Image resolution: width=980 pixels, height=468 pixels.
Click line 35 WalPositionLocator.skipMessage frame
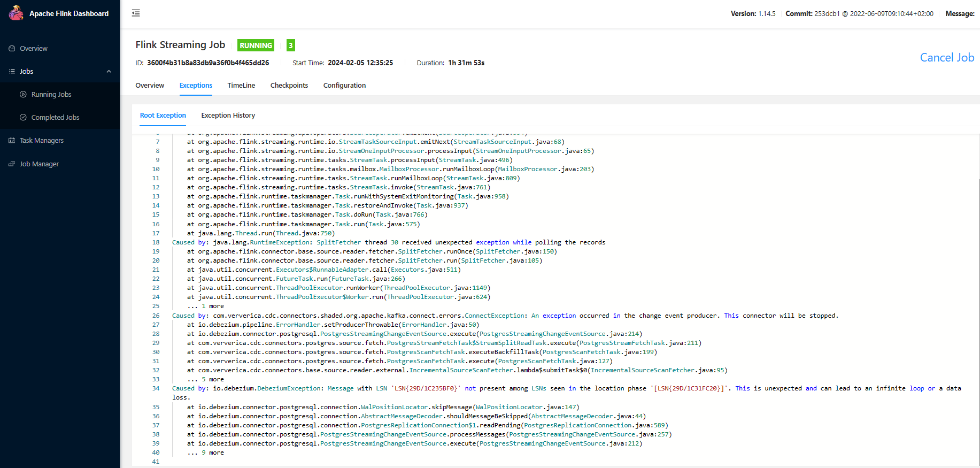[x=383, y=407]
